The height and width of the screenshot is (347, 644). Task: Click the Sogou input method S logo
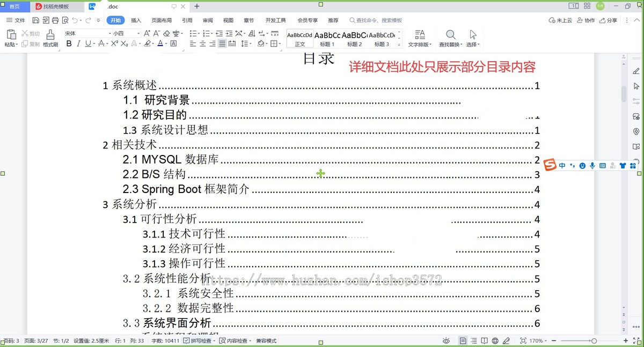pos(550,165)
